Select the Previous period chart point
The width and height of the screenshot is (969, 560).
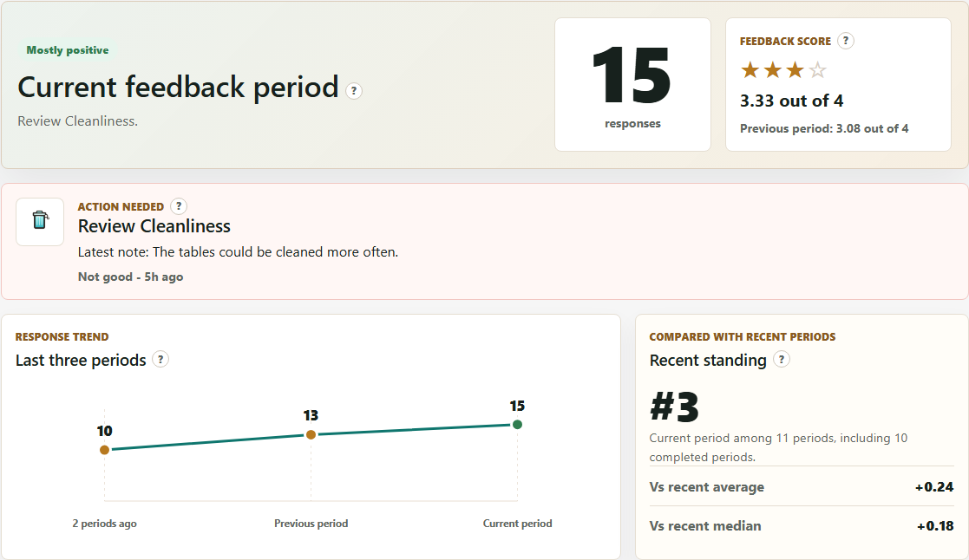[x=311, y=434]
